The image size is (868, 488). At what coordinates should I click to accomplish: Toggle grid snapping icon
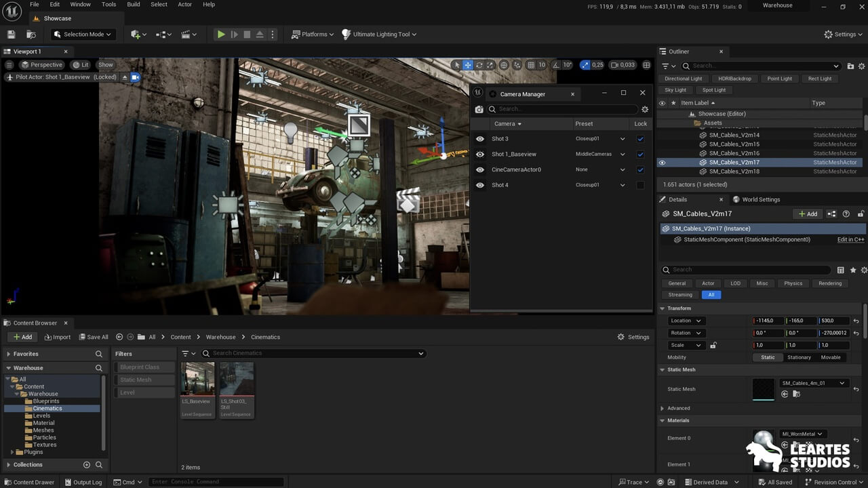[x=530, y=65]
